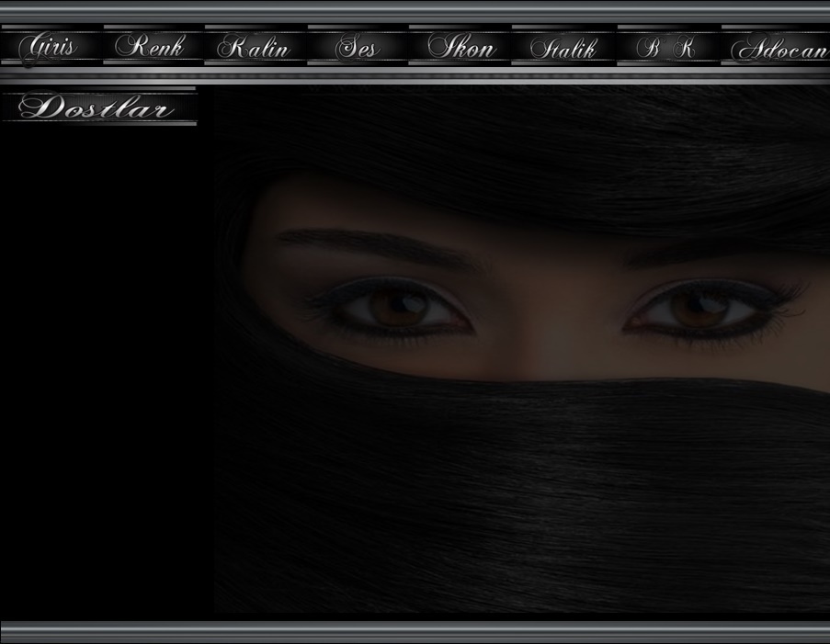Open the Ikon emoticon menu
830x644 pixels.
[460, 46]
